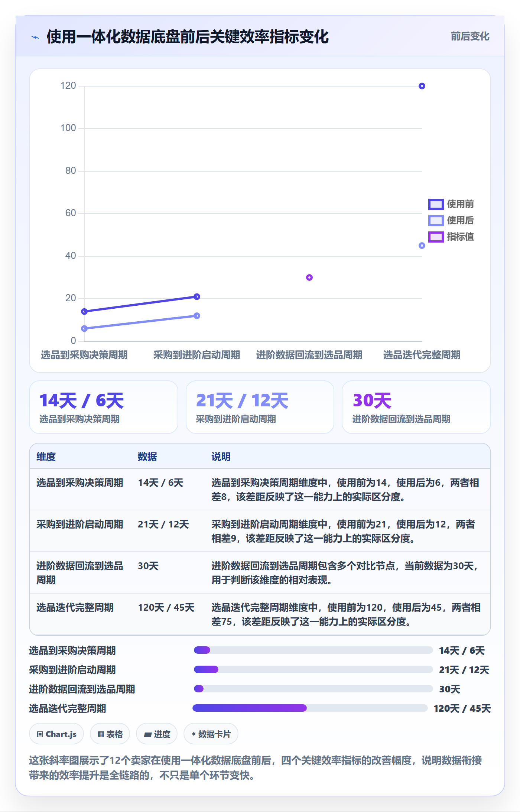Click the 使用前 point at 21 on the chart
This screenshot has height=812, width=520.
(197, 296)
